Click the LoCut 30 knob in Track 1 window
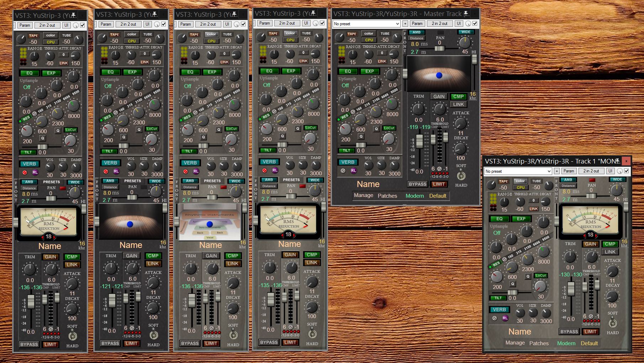Viewport: 644px width, 363px height. [540, 286]
